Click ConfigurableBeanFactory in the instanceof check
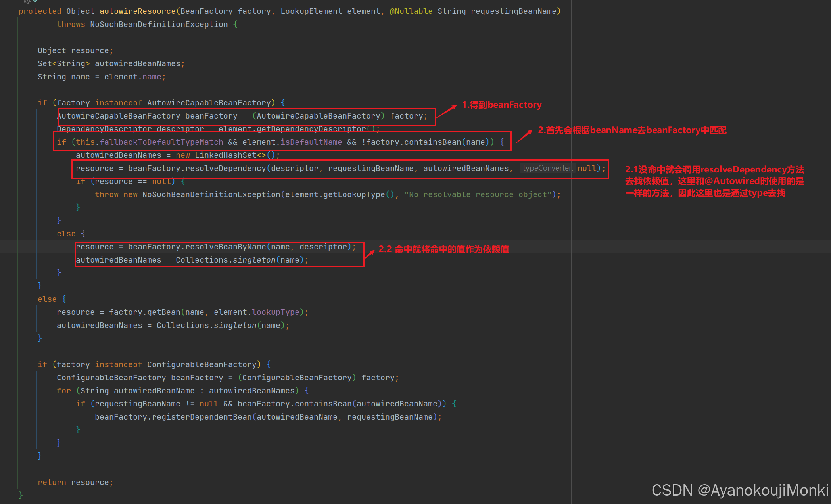The height and width of the screenshot is (504, 831). (x=202, y=364)
